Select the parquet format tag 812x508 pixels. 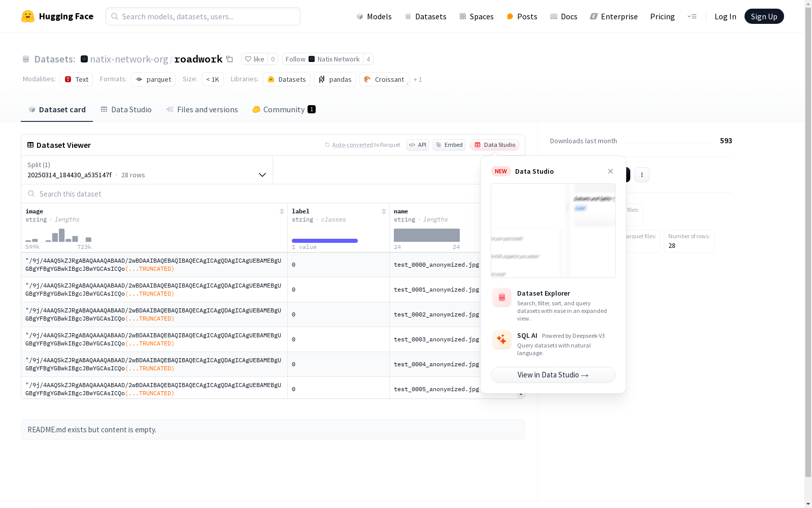pyautogui.click(x=153, y=79)
